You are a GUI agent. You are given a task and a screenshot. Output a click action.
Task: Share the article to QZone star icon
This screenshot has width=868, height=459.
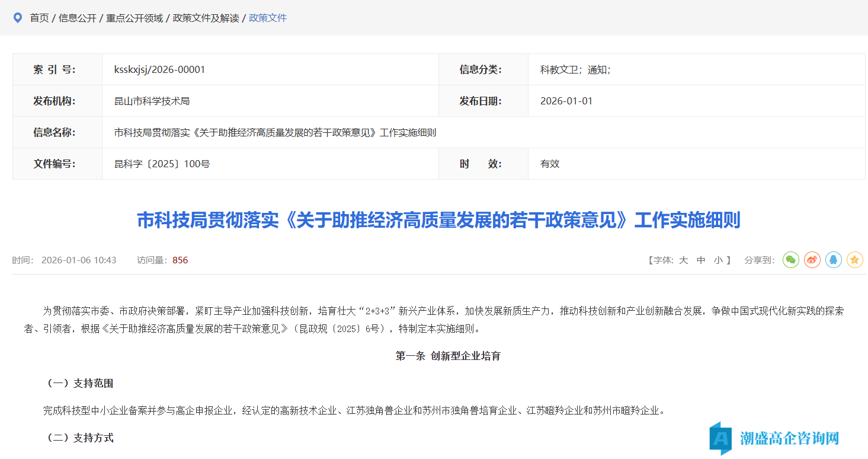854,260
